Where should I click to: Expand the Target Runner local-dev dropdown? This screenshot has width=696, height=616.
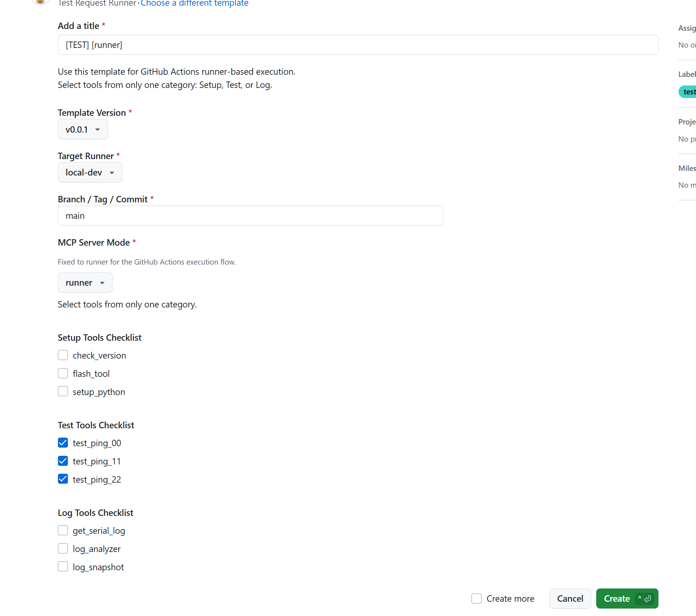[90, 173]
